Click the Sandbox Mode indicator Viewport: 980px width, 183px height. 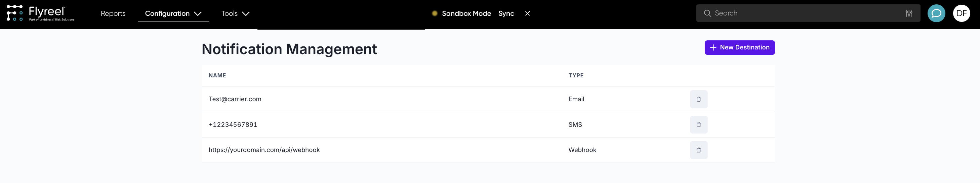(466, 13)
